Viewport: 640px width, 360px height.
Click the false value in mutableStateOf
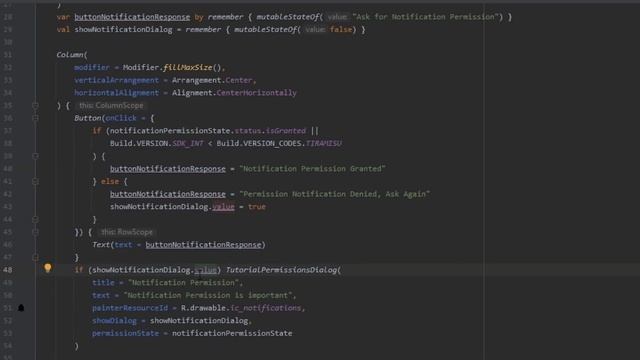pyautogui.click(x=341, y=29)
